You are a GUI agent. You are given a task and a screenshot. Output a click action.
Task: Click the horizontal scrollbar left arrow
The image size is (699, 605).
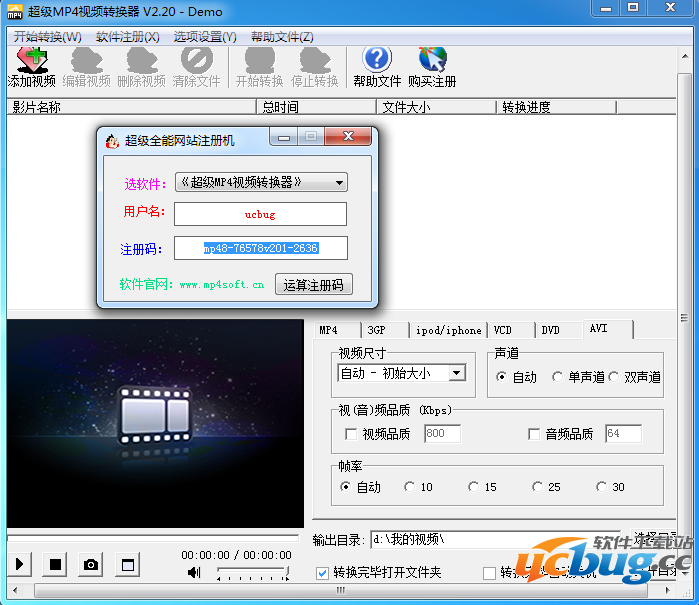15,590
